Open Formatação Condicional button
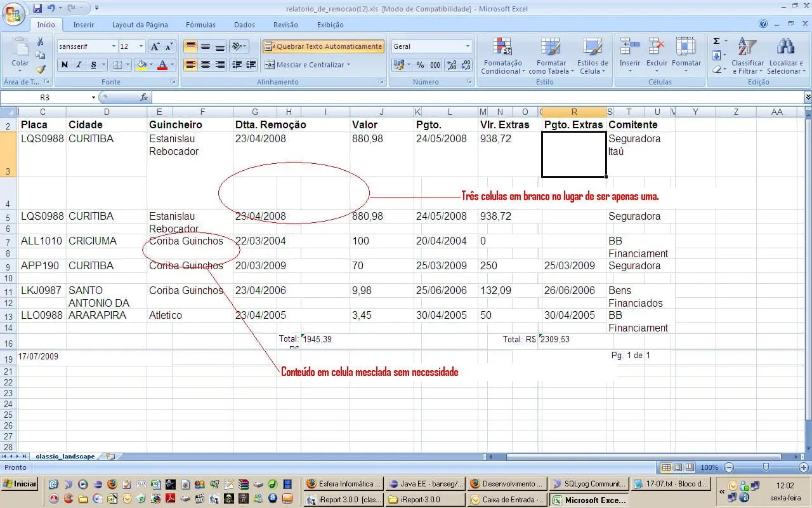The image size is (812, 508). point(502,56)
